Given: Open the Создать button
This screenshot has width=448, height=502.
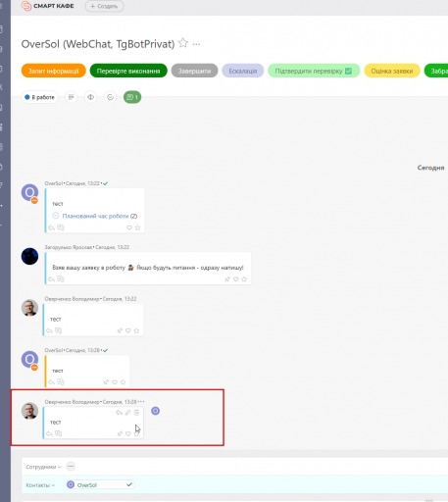Looking at the screenshot, I should (105, 6).
